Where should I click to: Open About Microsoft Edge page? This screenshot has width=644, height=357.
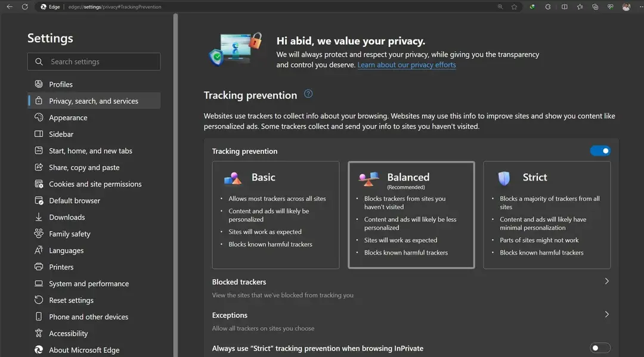tap(94, 350)
